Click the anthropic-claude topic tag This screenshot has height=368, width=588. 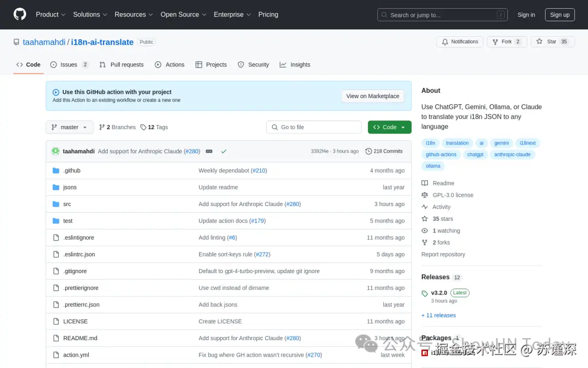coord(512,154)
